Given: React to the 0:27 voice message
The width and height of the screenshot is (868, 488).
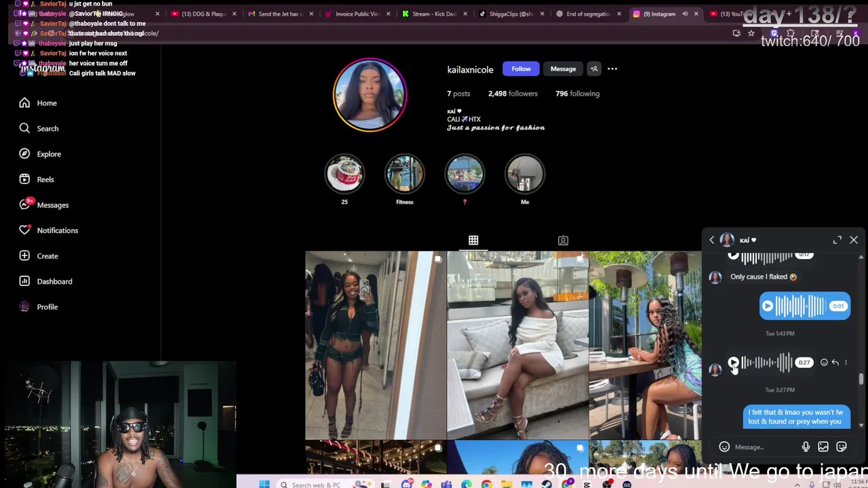Looking at the screenshot, I should click(x=824, y=363).
